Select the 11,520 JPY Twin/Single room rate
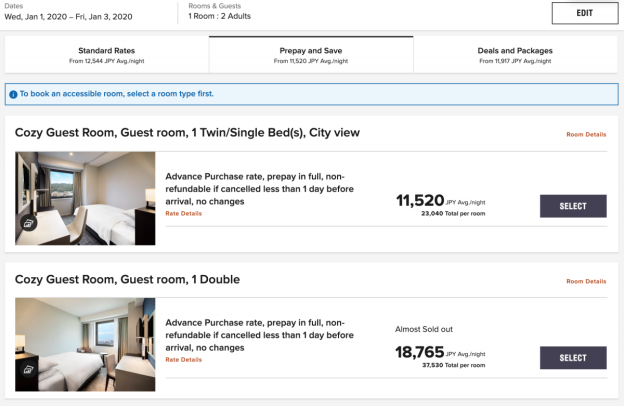The height and width of the screenshot is (406, 624). (573, 206)
